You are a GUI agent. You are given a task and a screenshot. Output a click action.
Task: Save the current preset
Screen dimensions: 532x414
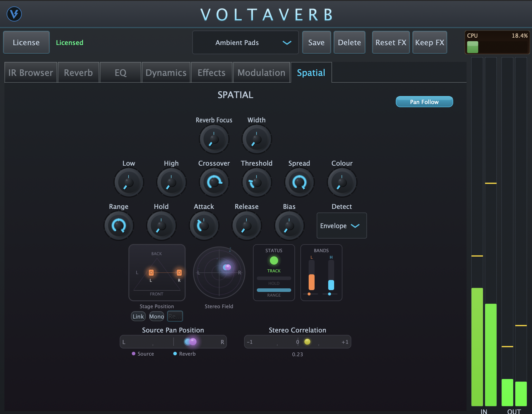(316, 43)
